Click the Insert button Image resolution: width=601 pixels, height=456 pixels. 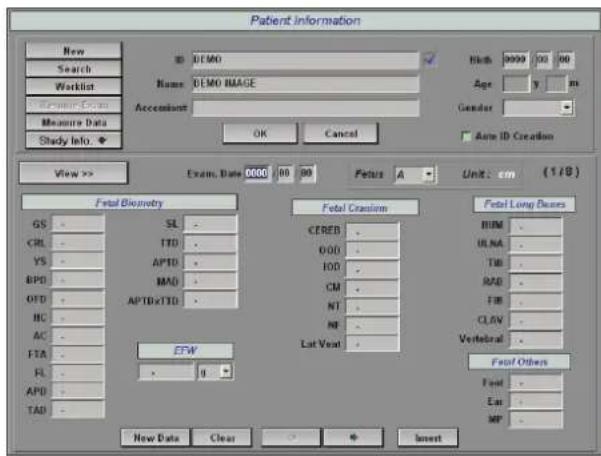[x=428, y=438]
